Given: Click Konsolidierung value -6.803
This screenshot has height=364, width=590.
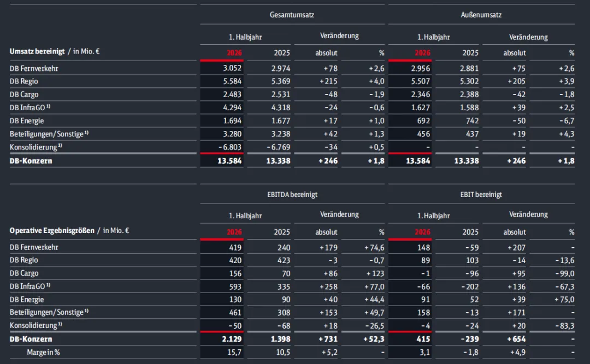Looking at the screenshot, I should [230, 147].
